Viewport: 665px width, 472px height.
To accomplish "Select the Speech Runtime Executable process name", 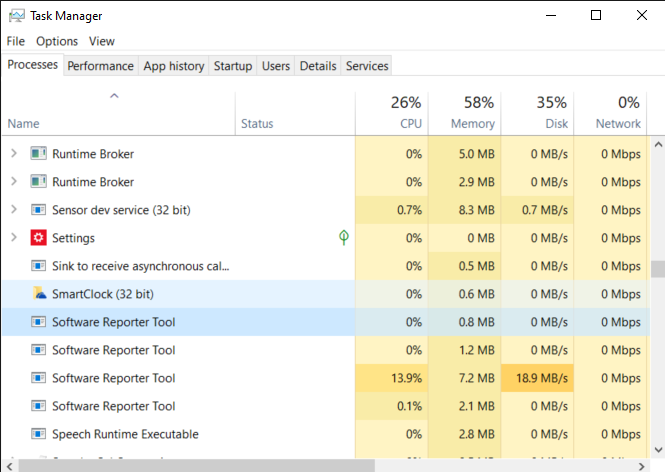I will click(x=126, y=434).
